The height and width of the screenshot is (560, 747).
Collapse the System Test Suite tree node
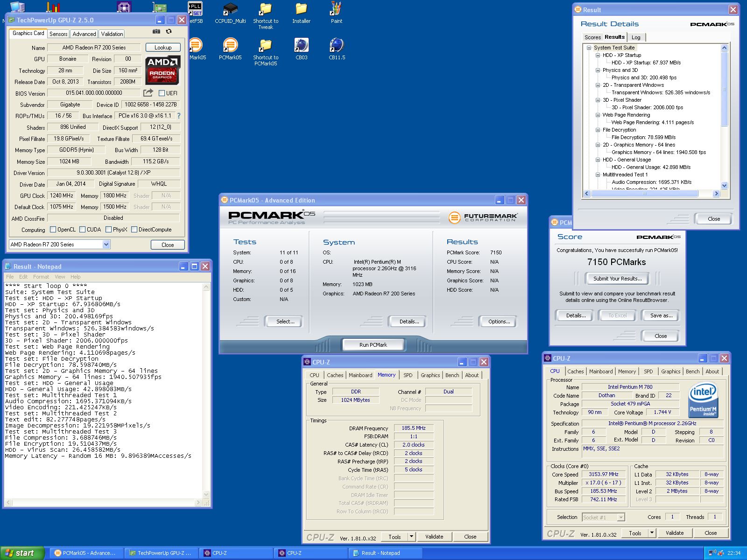(x=589, y=48)
